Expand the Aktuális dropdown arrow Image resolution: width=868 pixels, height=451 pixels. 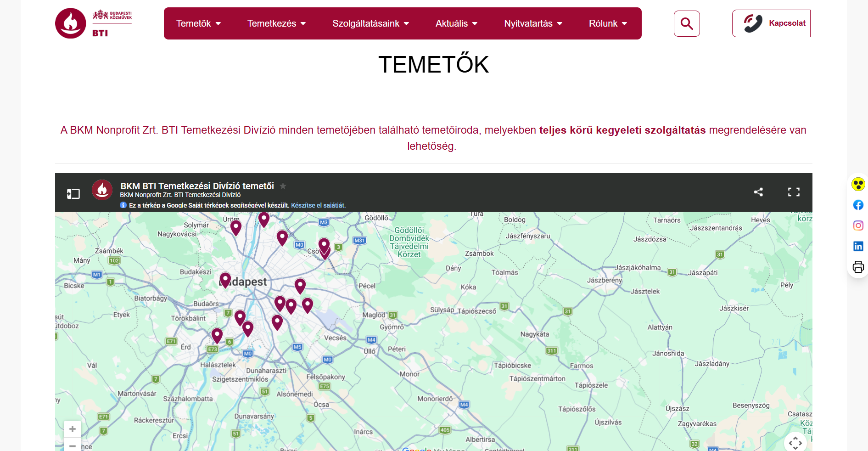[x=475, y=23]
